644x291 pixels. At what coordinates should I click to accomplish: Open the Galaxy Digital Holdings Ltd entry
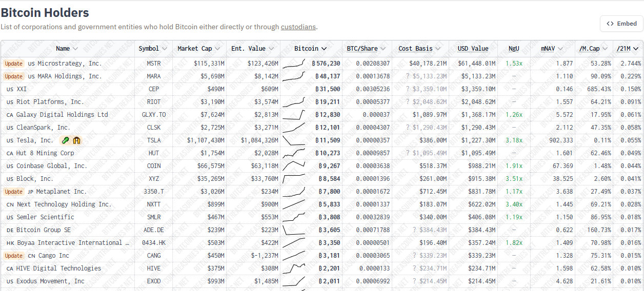point(62,115)
